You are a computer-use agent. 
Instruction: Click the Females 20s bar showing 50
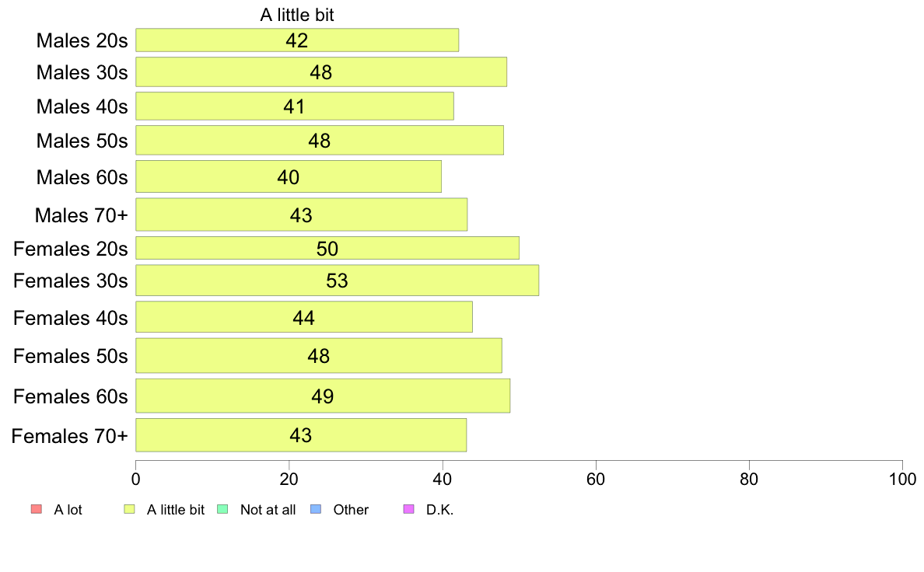pos(327,248)
